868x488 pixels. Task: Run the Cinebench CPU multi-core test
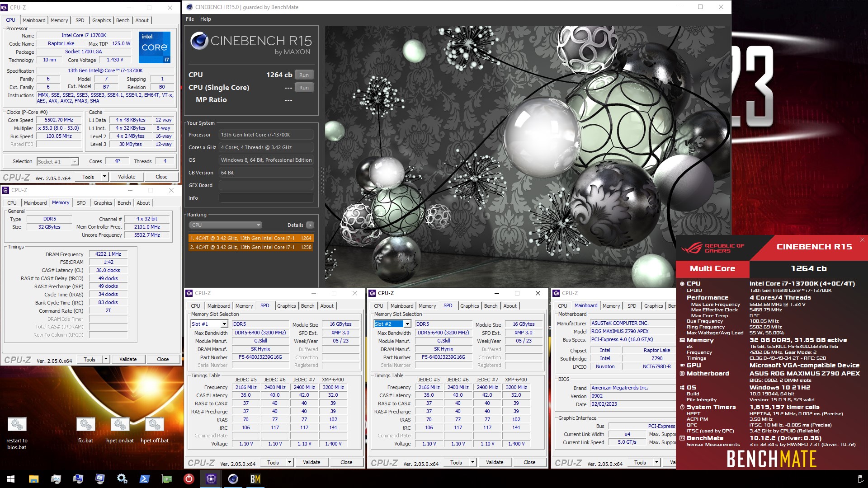point(304,75)
